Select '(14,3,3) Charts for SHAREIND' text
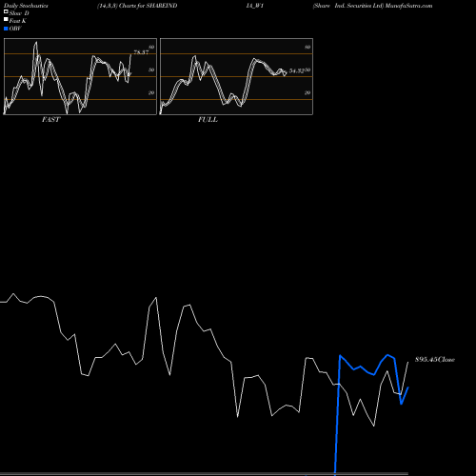The height and width of the screenshot is (476, 476). pyautogui.click(x=137, y=6)
